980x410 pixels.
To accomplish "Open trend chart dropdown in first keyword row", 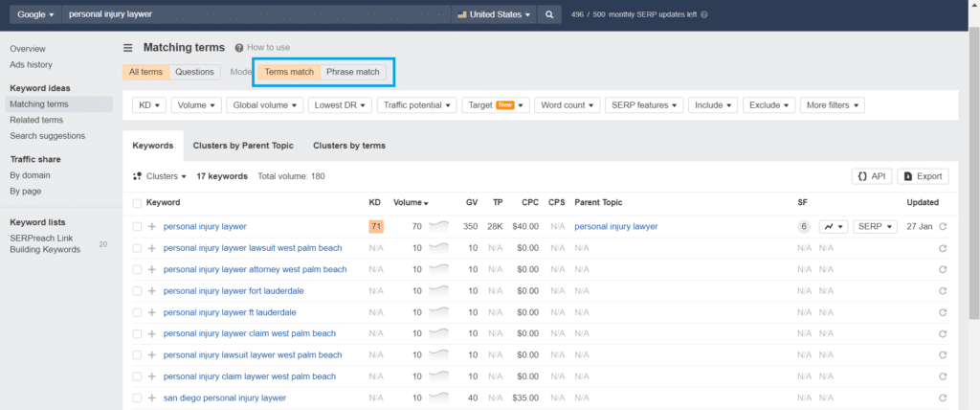I will tap(834, 227).
